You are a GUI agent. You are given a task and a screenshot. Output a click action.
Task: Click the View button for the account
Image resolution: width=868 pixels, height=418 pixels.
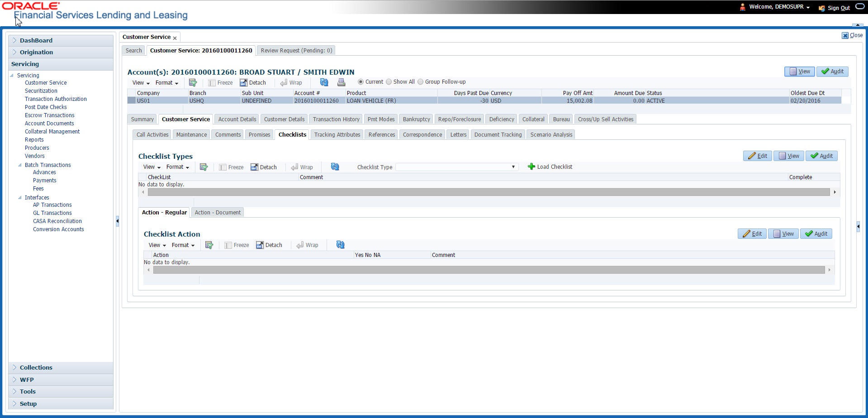click(x=800, y=71)
